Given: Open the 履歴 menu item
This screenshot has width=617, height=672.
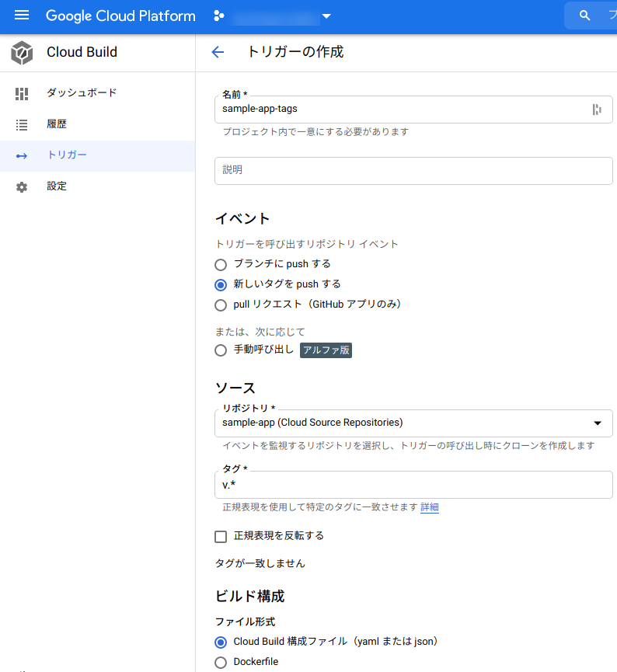Looking at the screenshot, I should click(98, 125).
